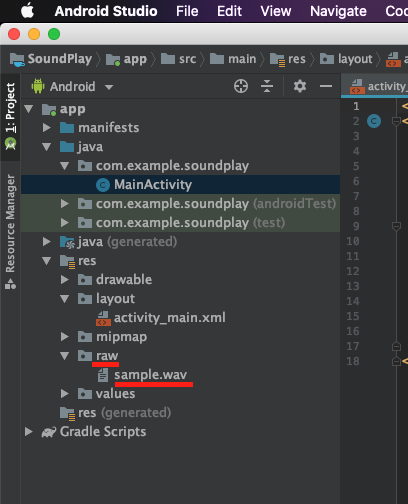Click the values folder icon
Screen dimensions: 408x504
point(85,394)
